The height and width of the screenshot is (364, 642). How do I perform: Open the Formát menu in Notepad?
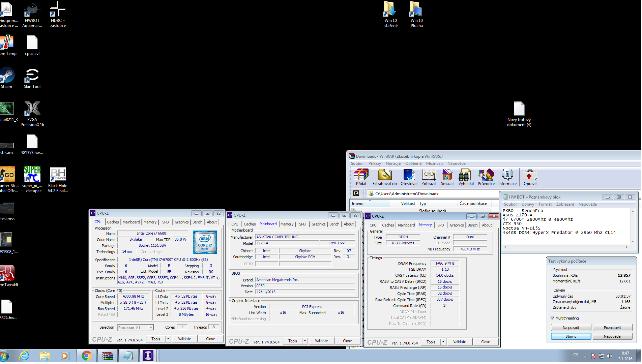[545, 204]
